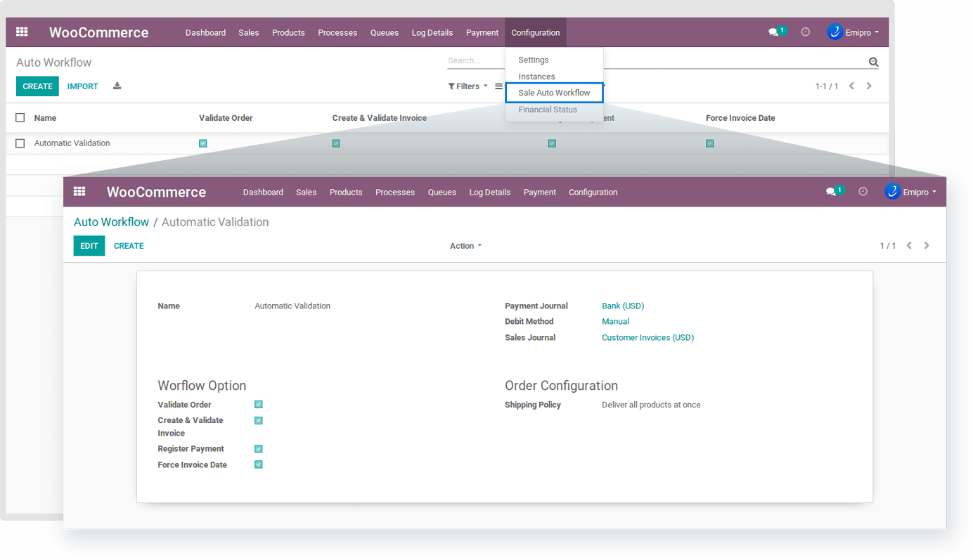This screenshot has height=560, width=973.
Task: Open the Processes menu in the front form window
Action: click(x=395, y=192)
